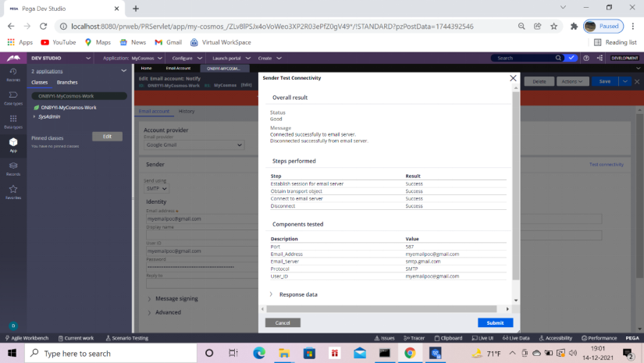Click the blue checkmark next to search
The image size is (644, 363).
(x=571, y=58)
